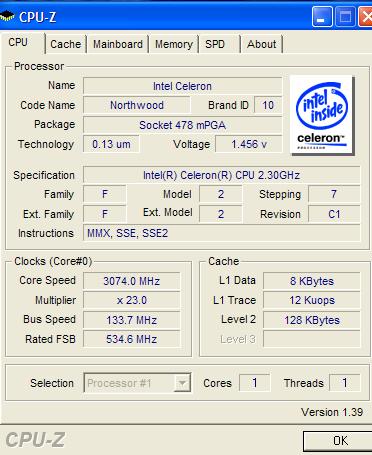
Task: Click the Cores value field
Action: [254, 383]
